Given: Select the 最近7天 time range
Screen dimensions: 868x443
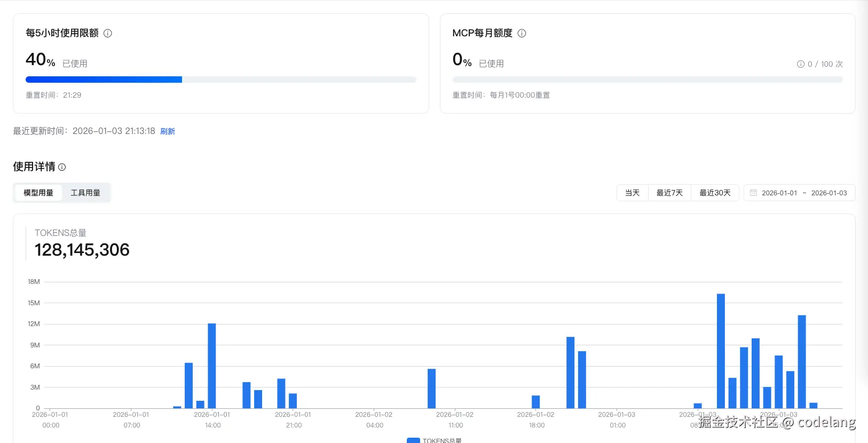Looking at the screenshot, I should (x=669, y=193).
